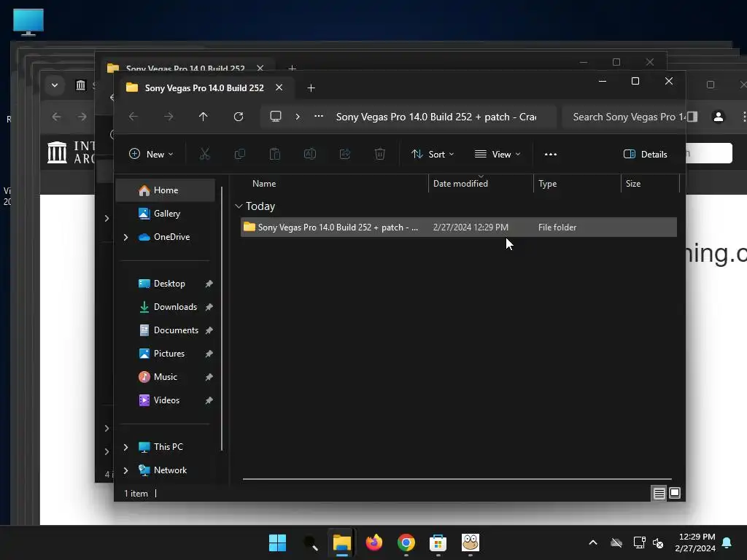Click File Explorer in the taskbar
Image resolution: width=747 pixels, height=560 pixels.
341,542
